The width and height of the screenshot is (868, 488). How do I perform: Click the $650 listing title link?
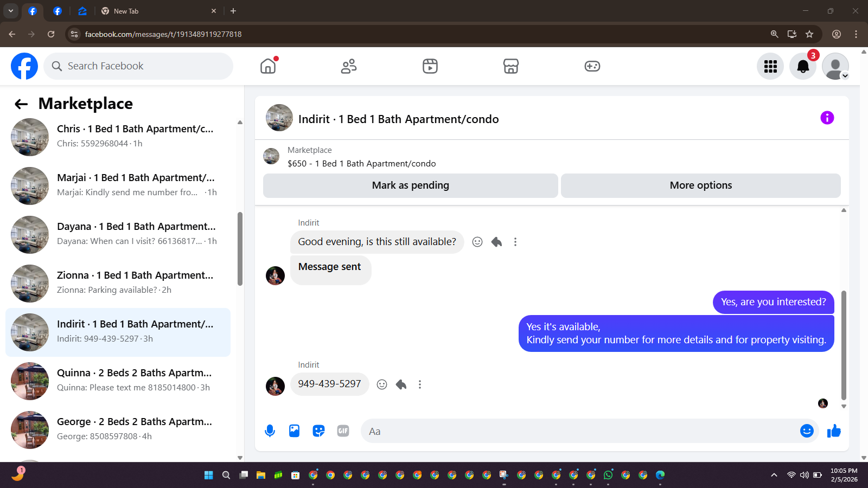point(362,164)
